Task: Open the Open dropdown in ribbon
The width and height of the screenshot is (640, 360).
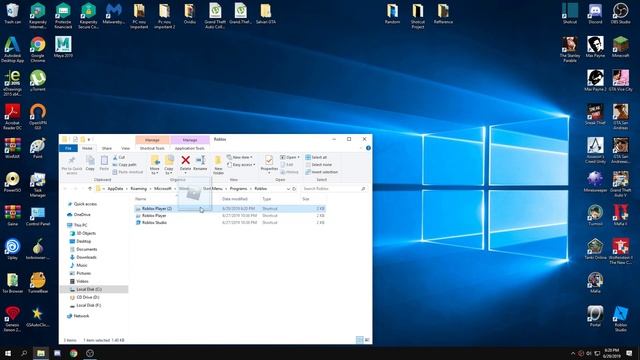Action: [x=290, y=157]
